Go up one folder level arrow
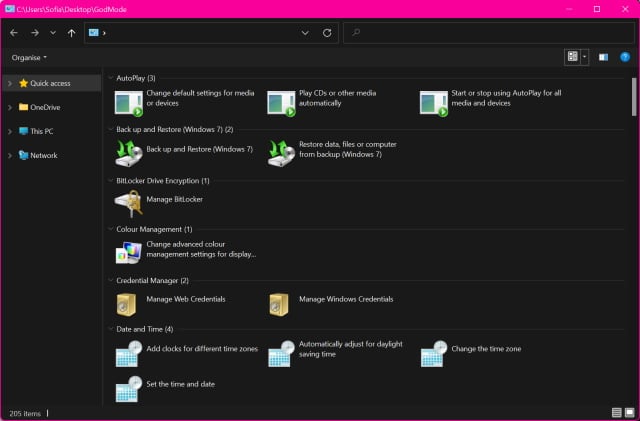This screenshot has height=421, width=640. pos(71,33)
